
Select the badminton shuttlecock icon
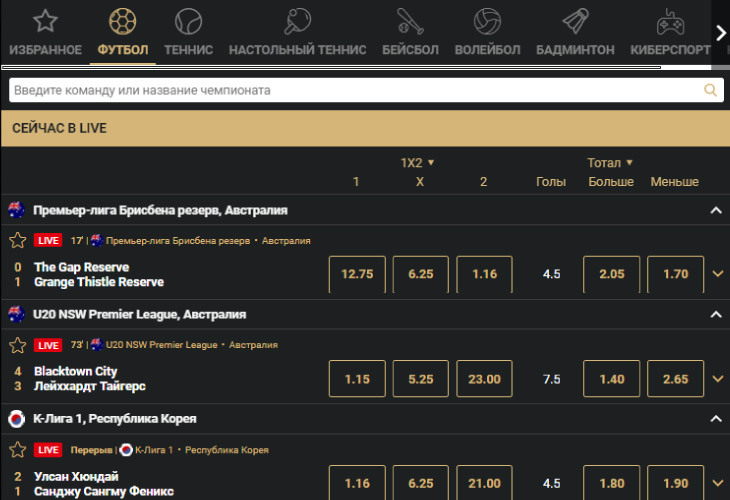(575, 22)
